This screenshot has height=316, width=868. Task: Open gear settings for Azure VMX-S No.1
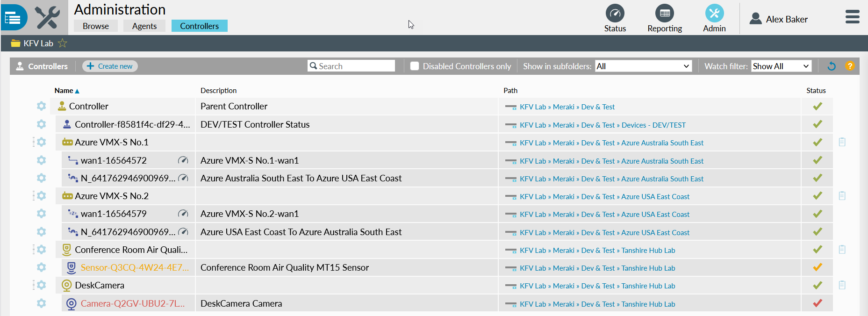(x=41, y=142)
